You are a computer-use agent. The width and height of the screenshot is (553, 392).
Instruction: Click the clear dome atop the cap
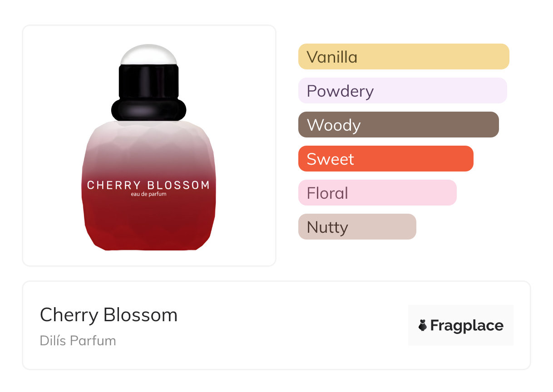(148, 54)
